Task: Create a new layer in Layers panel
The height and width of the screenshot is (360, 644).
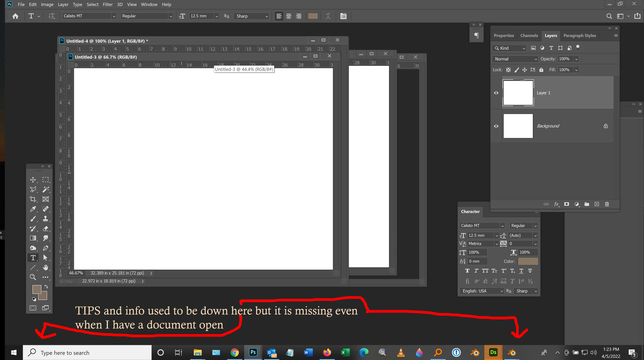Action: pos(597,204)
